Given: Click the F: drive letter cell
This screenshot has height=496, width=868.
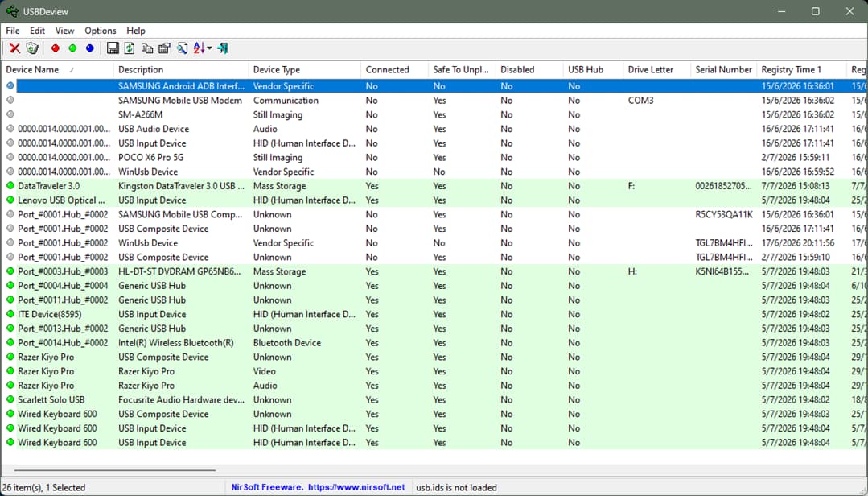Looking at the screenshot, I should (x=631, y=186).
